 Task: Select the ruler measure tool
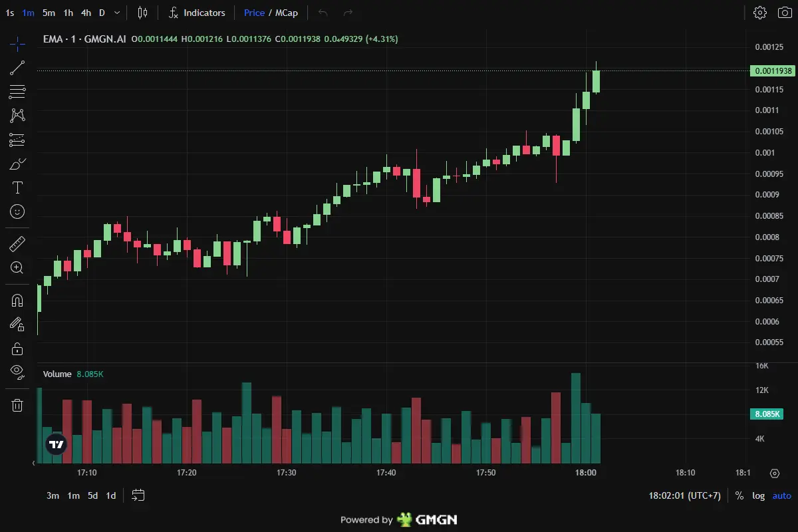coord(17,244)
